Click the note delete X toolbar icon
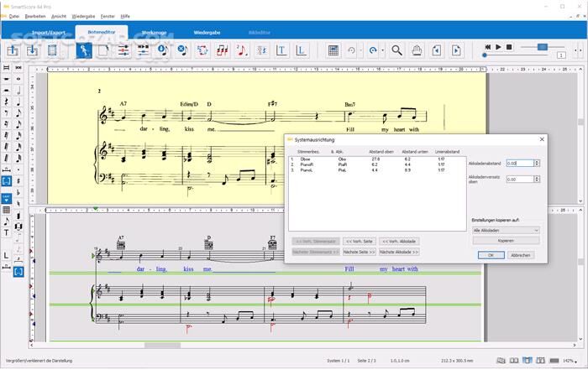The image size is (588, 370). tap(182, 50)
